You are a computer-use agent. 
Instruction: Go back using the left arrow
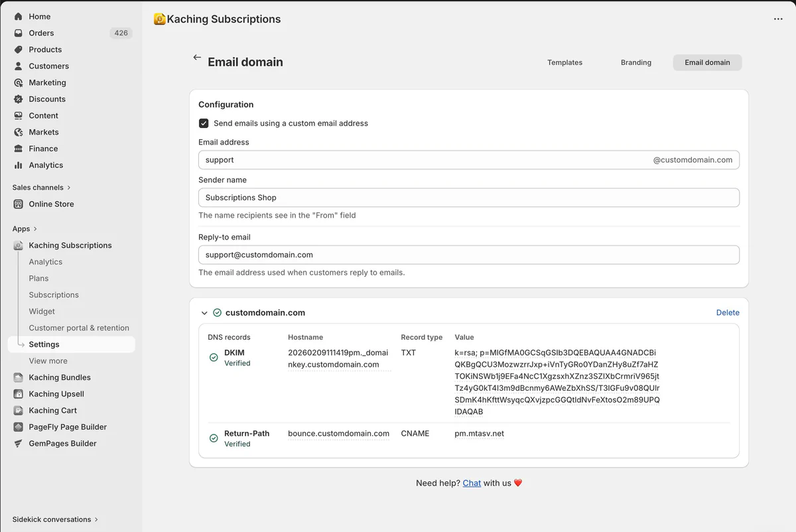pyautogui.click(x=197, y=58)
